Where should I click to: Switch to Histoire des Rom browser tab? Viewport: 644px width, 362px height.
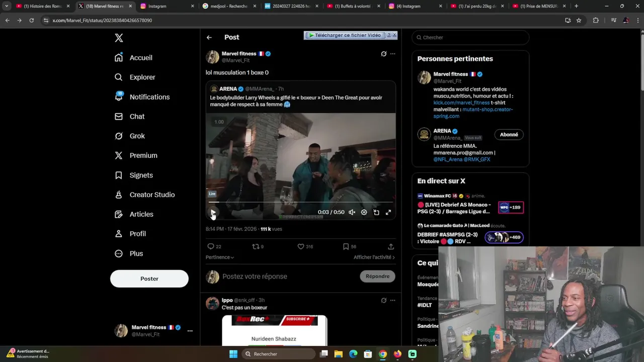click(x=43, y=6)
